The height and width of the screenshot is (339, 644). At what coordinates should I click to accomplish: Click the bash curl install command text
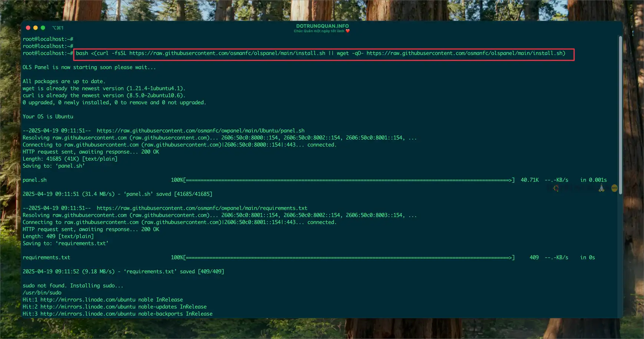pos(321,53)
